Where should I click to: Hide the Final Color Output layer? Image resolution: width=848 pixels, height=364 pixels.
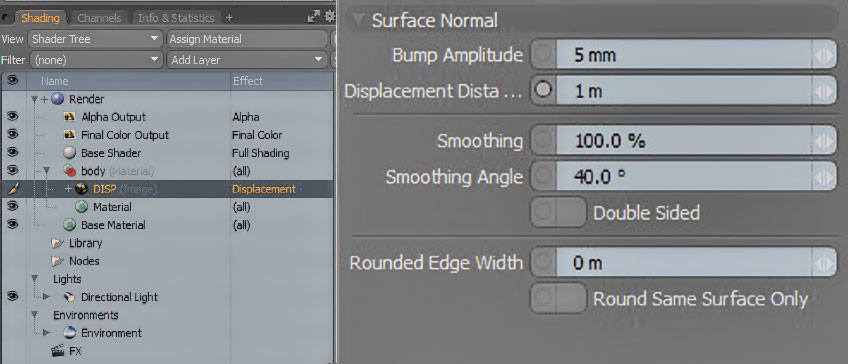(x=12, y=134)
